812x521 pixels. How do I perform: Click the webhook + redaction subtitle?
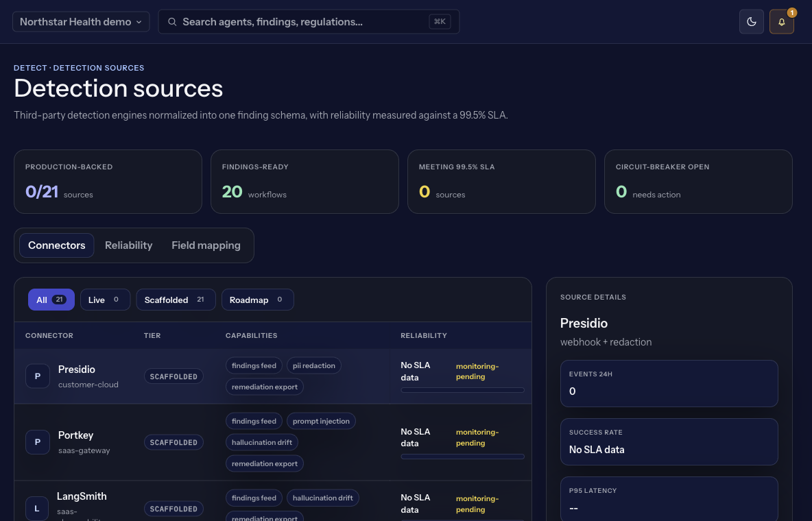[x=606, y=342]
